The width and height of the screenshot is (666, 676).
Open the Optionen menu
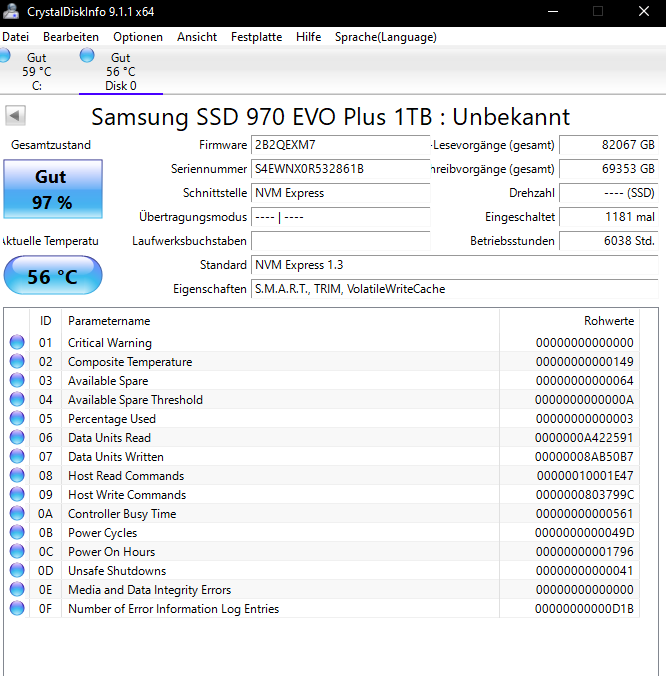[138, 37]
